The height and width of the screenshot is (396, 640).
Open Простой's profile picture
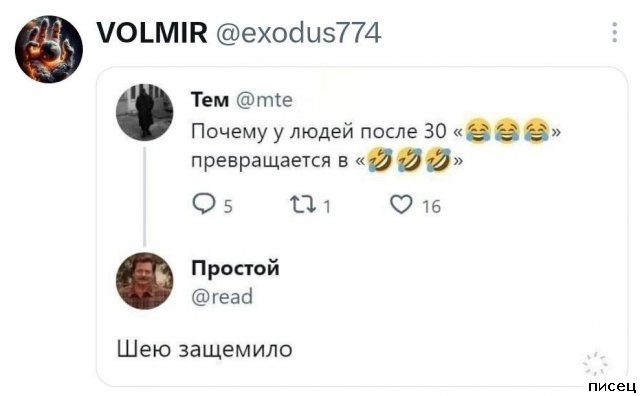coord(144,281)
